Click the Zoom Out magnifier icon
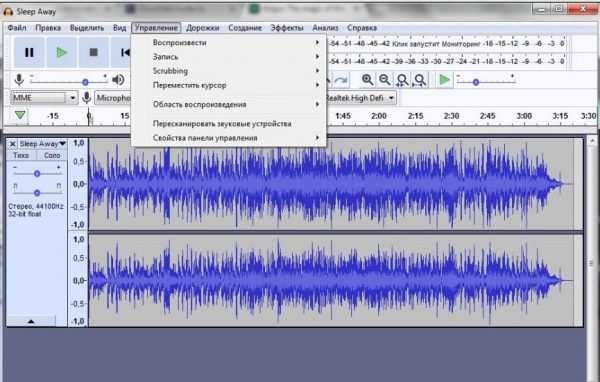Viewport: 600px width, 382px height. point(384,80)
